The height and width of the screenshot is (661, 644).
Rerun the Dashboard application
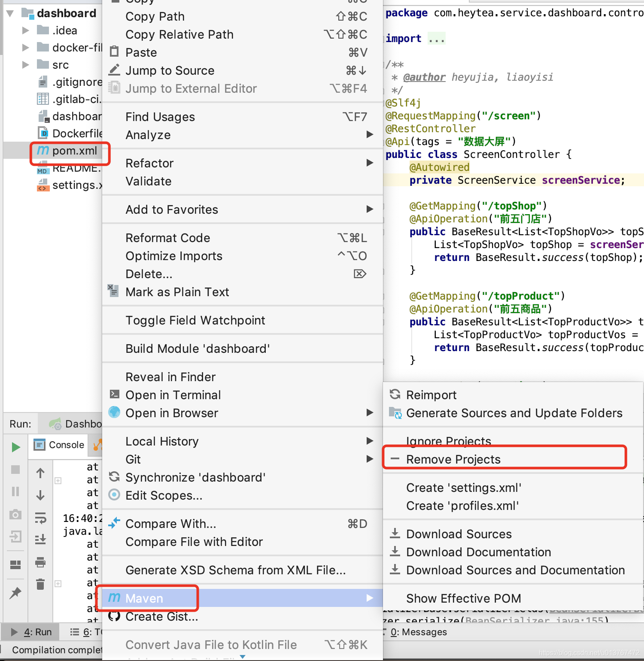coord(15,447)
